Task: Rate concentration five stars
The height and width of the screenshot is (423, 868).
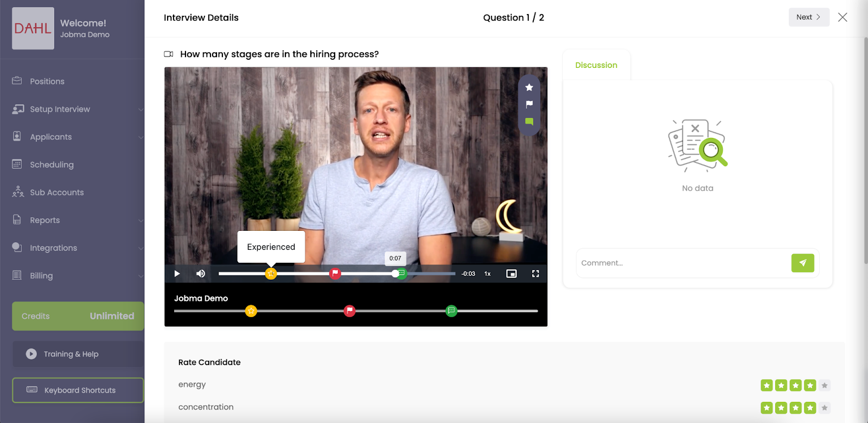Action: [825, 408]
